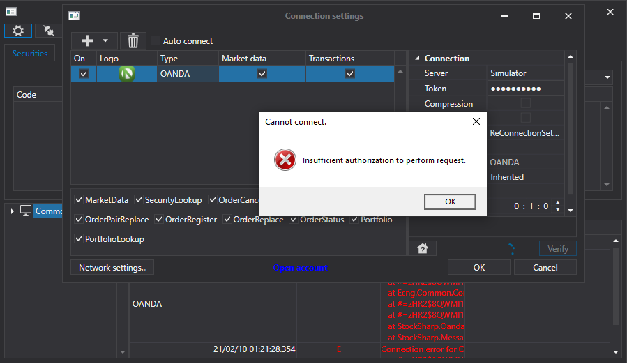Open the dropdown arrow beside the add button

105,41
